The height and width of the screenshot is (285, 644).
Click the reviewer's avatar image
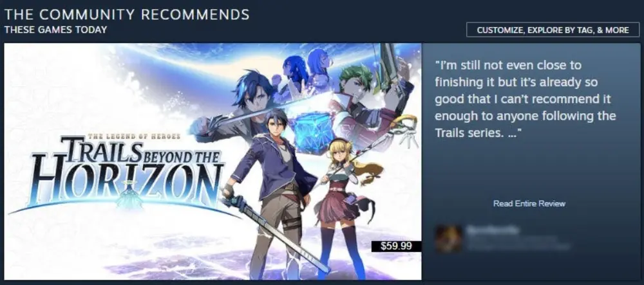pos(448,238)
